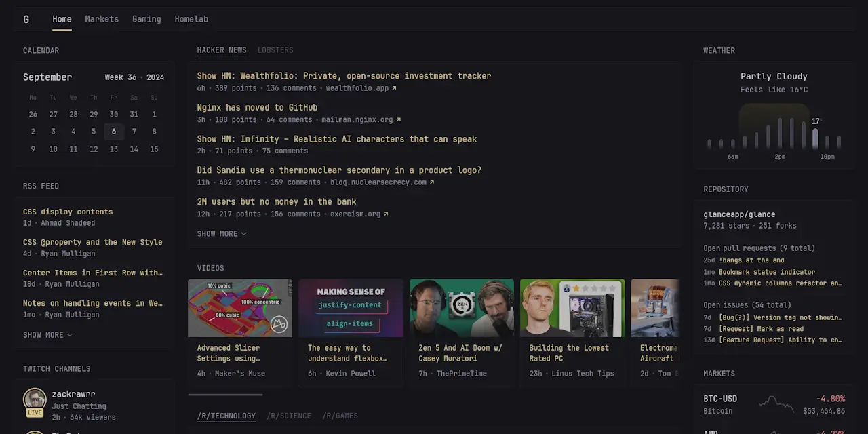
Task: Click the BTC-USD sparkline chart
Action: click(x=776, y=404)
